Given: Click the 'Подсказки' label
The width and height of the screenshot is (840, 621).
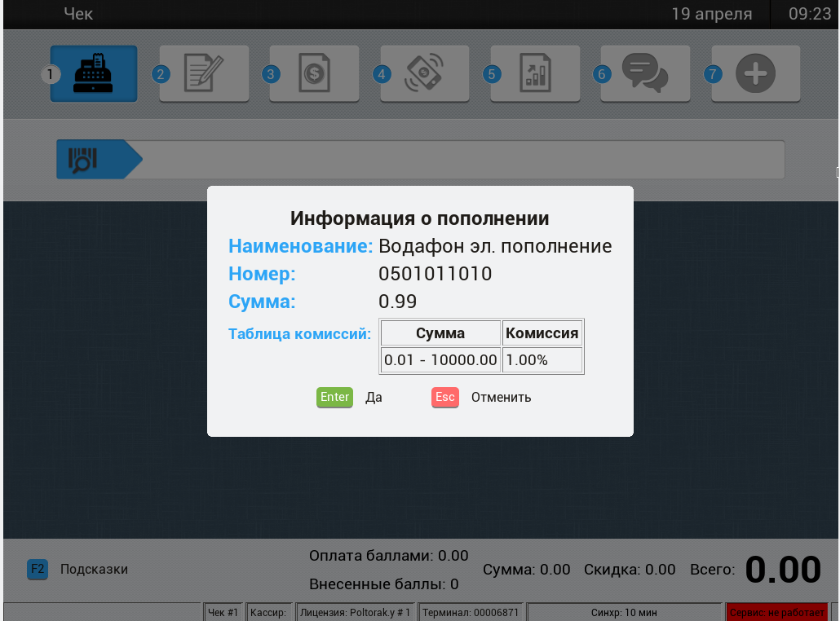Looking at the screenshot, I should pos(95,569).
